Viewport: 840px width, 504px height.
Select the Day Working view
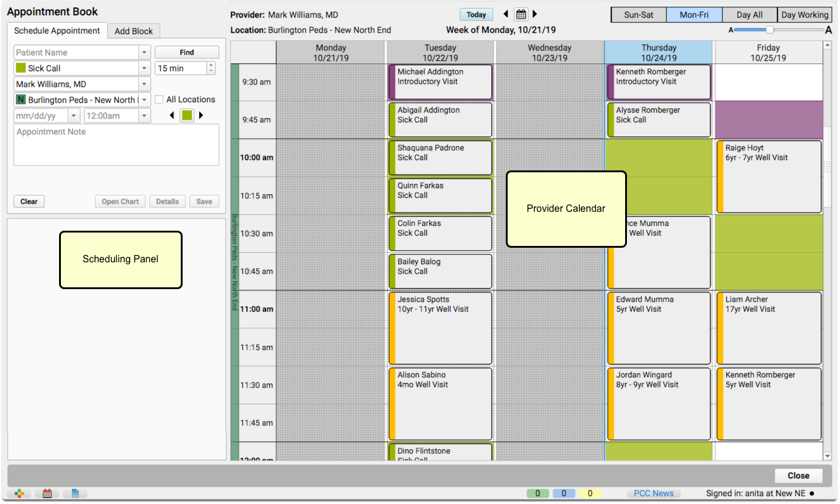[x=805, y=15]
